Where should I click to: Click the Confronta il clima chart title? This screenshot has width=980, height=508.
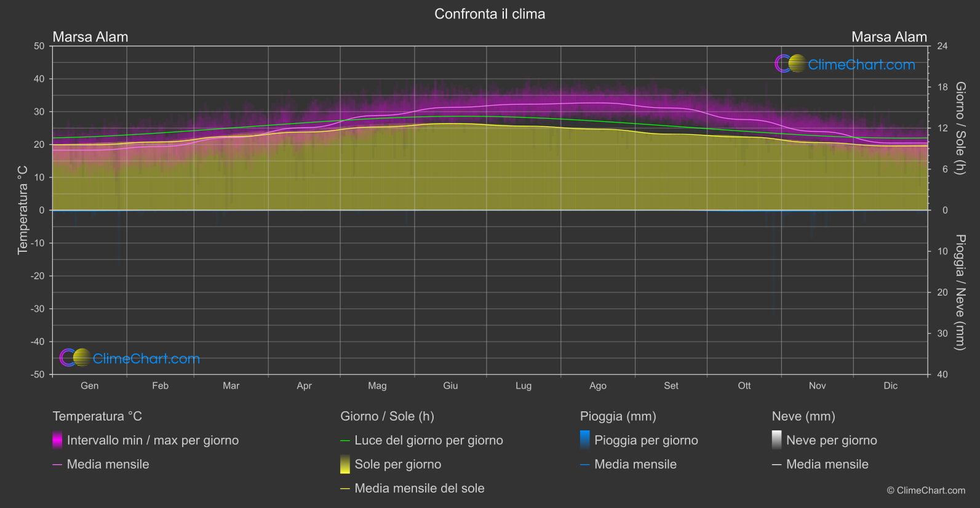(490, 14)
